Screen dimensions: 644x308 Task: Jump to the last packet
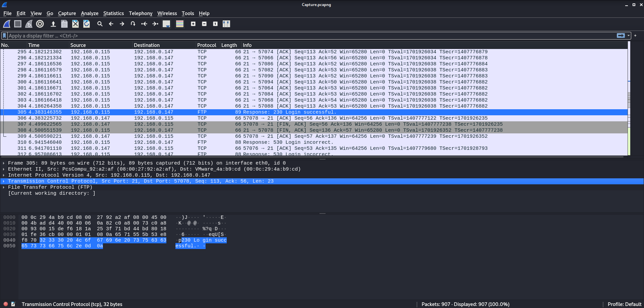(x=155, y=24)
